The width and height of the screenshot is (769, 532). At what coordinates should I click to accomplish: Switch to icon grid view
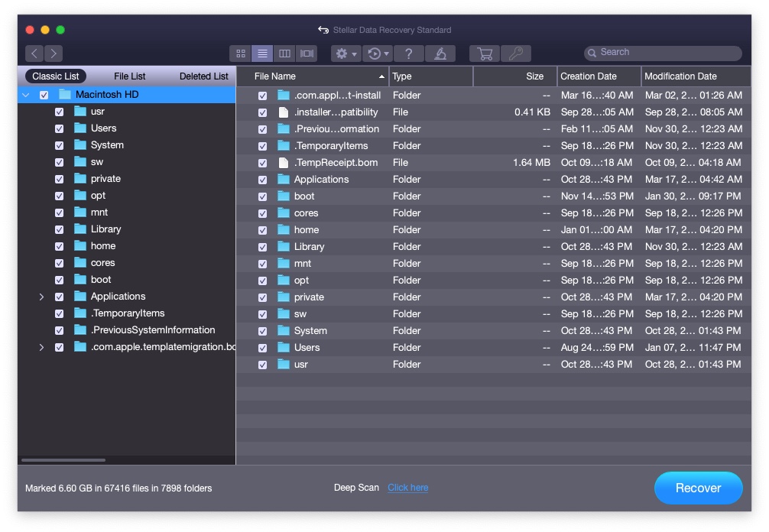coord(241,54)
